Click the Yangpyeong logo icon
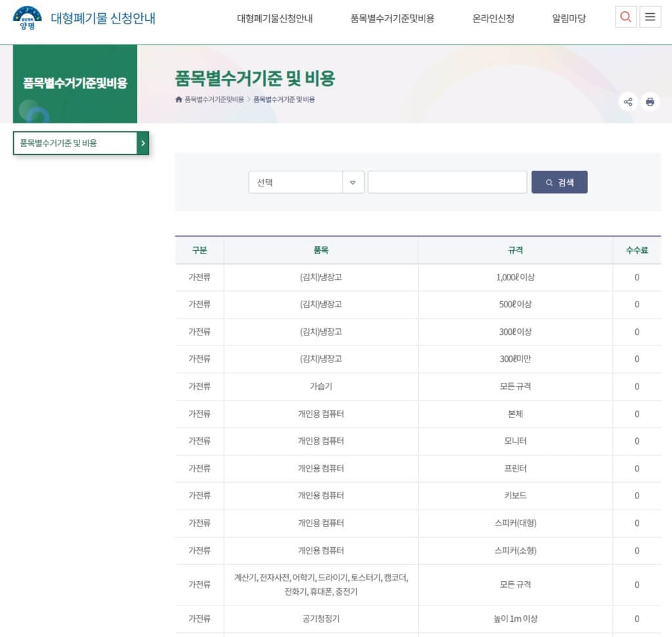The height and width of the screenshot is (637, 672). 28,18
